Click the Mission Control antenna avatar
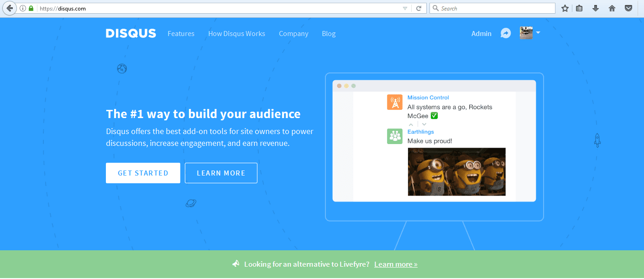The image size is (644, 279). 395,102
